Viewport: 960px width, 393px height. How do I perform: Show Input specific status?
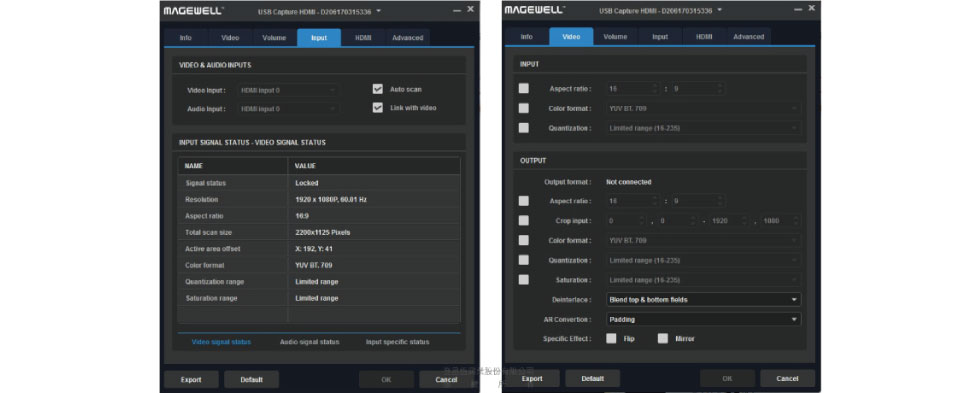click(397, 342)
